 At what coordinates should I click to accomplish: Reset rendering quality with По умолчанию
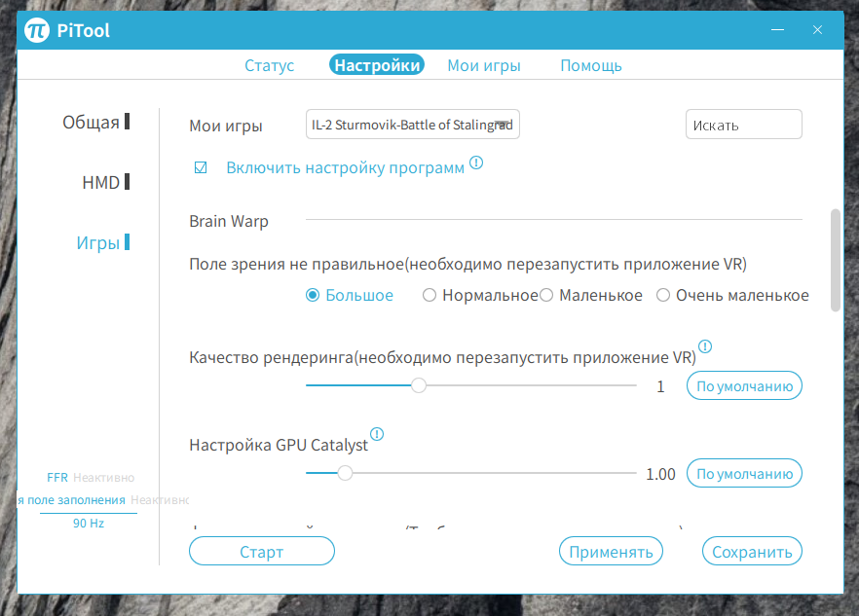point(743,385)
